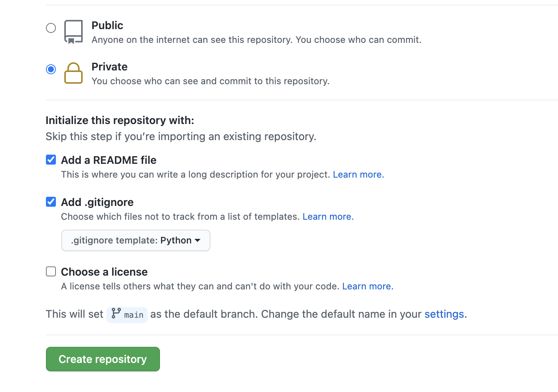Click the Private lock icon

coord(73,73)
